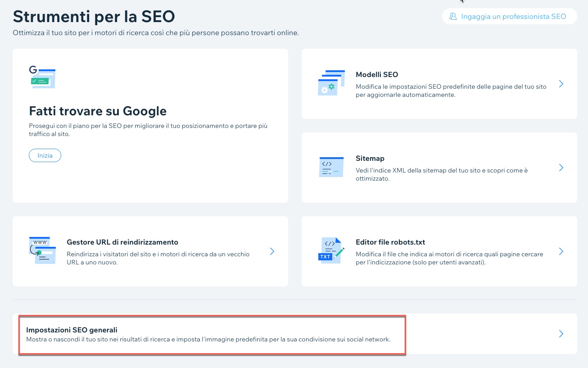Click the Gestore URL di reindirizzamento www icon
The height and width of the screenshot is (368, 588).
[42, 250]
